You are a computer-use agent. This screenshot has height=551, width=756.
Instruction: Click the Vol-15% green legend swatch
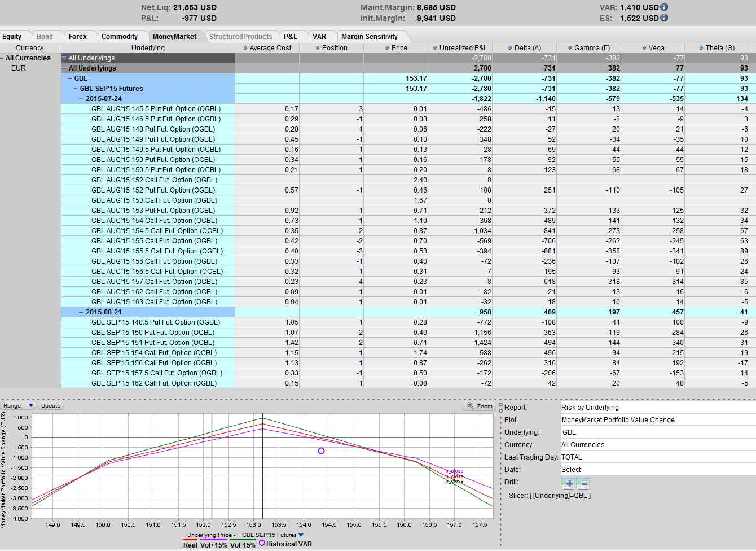(243, 540)
